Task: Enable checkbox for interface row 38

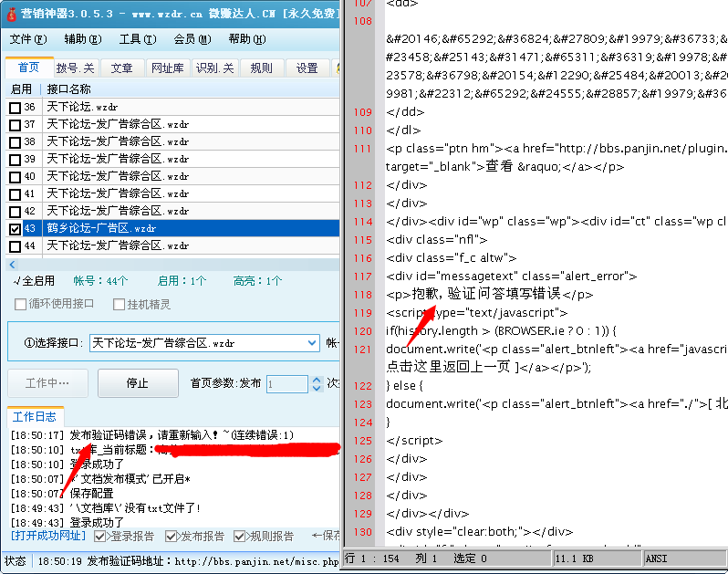Action: point(15,142)
